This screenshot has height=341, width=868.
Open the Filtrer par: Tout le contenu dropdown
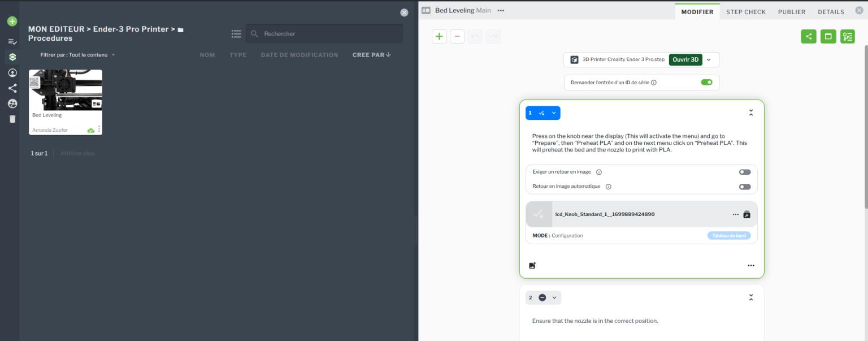[x=77, y=55]
